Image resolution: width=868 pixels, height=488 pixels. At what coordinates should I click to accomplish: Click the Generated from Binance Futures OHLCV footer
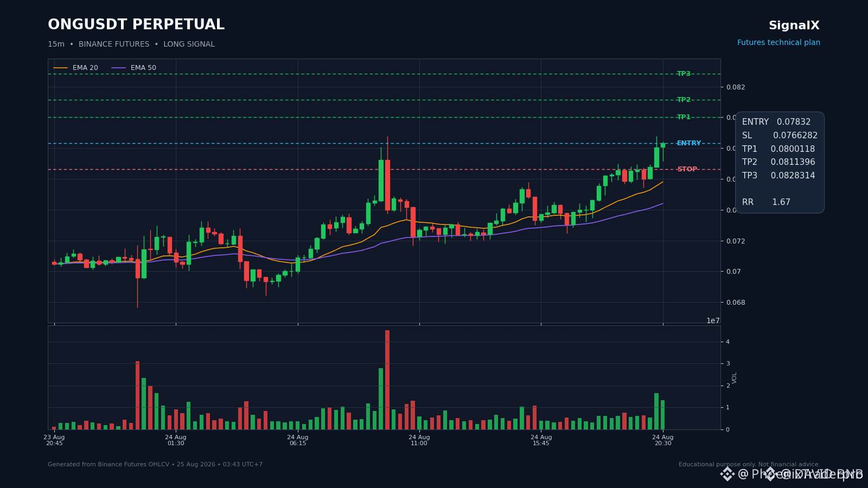pyautogui.click(x=155, y=465)
